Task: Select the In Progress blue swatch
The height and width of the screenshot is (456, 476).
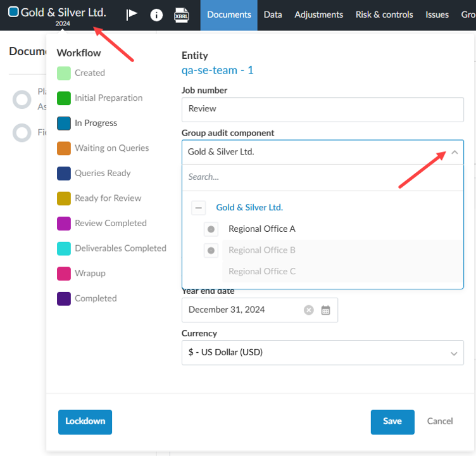Action: click(x=64, y=123)
